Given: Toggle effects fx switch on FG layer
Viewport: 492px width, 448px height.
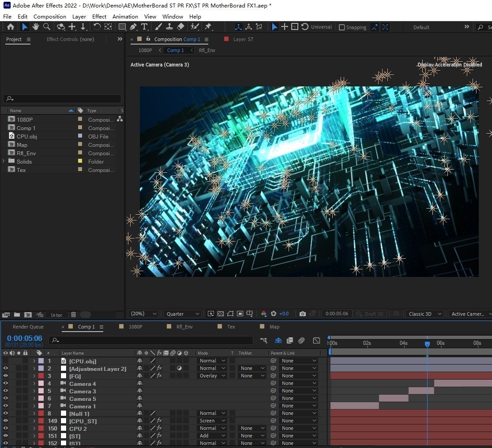Looking at the screenshot, I should tap(159, 376).
